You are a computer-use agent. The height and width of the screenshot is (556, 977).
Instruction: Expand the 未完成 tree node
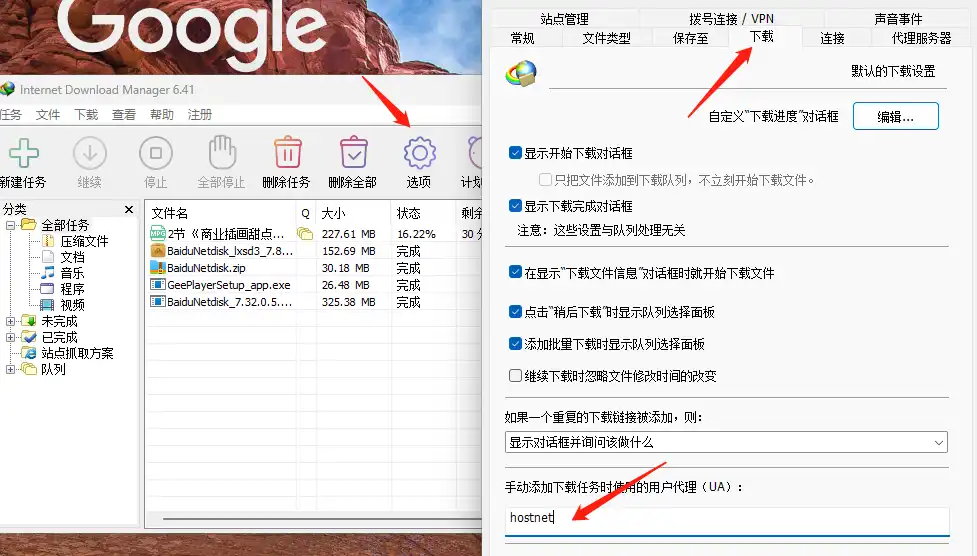11,322
